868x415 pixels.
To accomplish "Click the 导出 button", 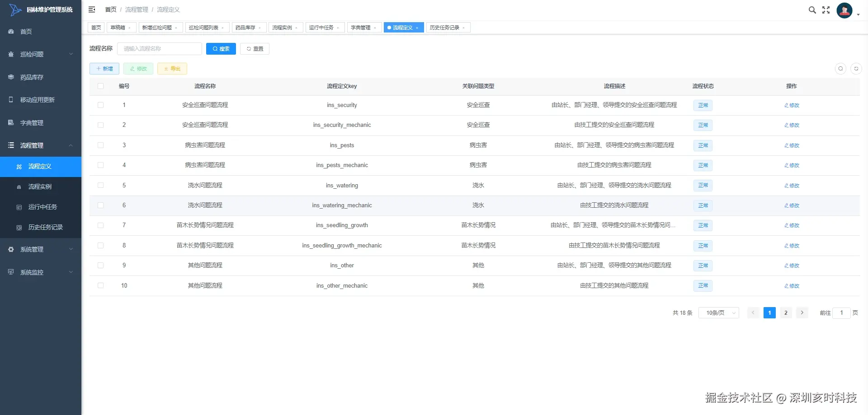I will click(x=172, y=69).
